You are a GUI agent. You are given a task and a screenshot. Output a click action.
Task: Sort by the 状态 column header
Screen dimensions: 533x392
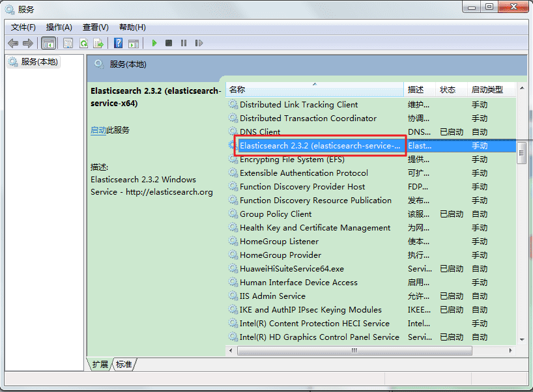click(x=452, y=90)
